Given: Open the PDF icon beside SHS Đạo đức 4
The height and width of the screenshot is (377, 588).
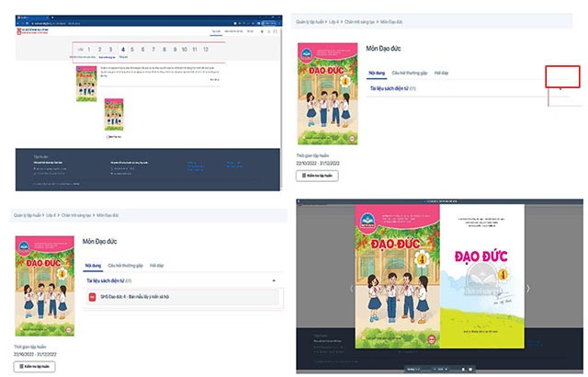Looking at the screenshot, I should [92, 297].
